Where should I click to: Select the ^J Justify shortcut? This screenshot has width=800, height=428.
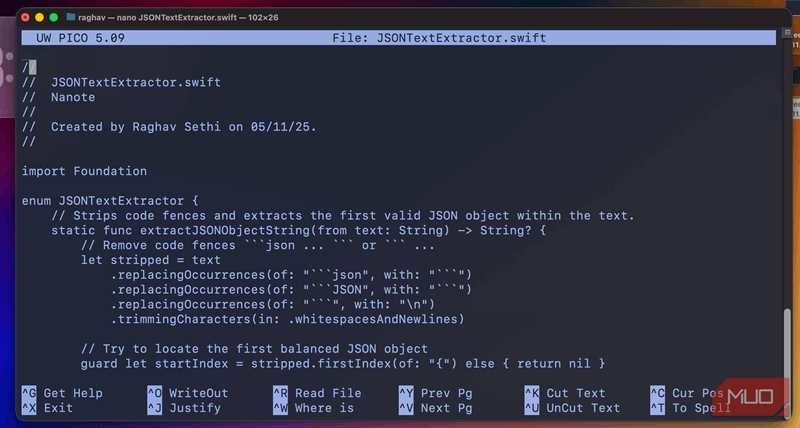[x=187, y=408]
